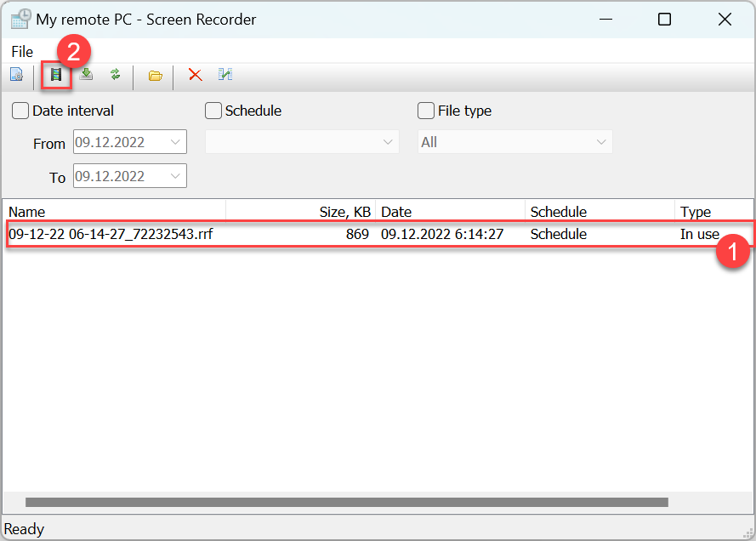Enable the File type checkbox

pyautogui.click(x=426, y=111)
